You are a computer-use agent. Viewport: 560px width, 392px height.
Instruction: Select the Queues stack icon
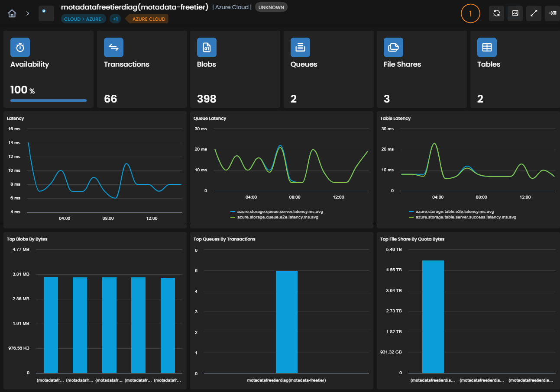coord(300,48)
